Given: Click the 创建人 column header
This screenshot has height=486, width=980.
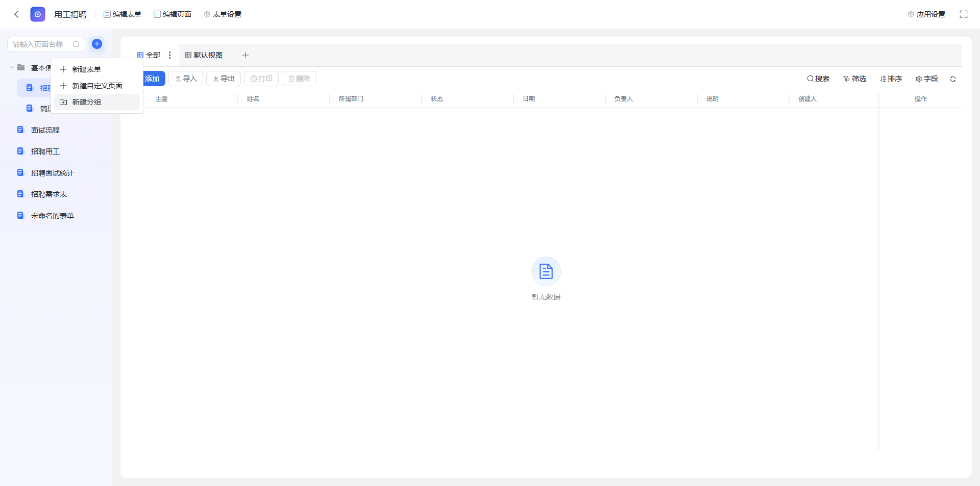Looking at the screenshot, I should point(807,99).
